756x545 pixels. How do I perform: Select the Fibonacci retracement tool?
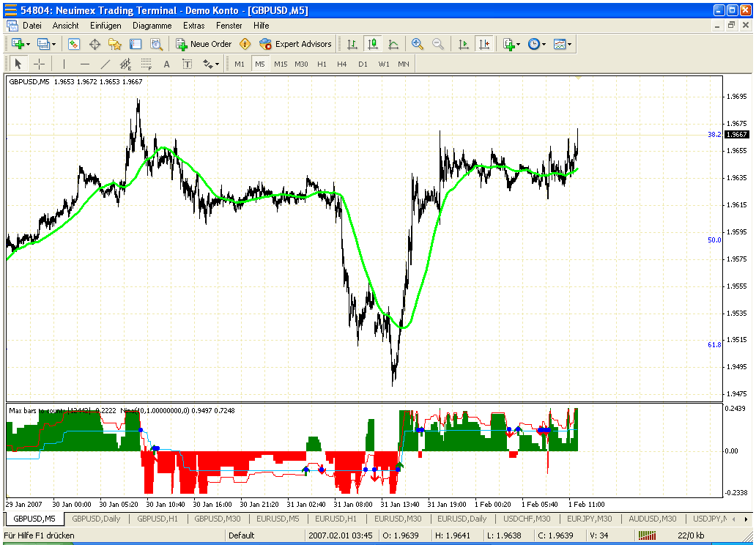(147, 64)
